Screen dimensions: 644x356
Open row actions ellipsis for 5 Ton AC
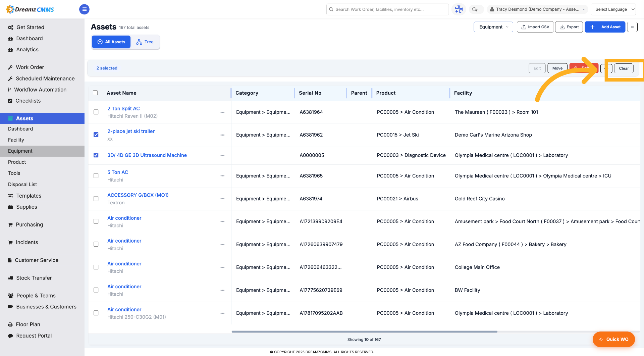(222, 176)
